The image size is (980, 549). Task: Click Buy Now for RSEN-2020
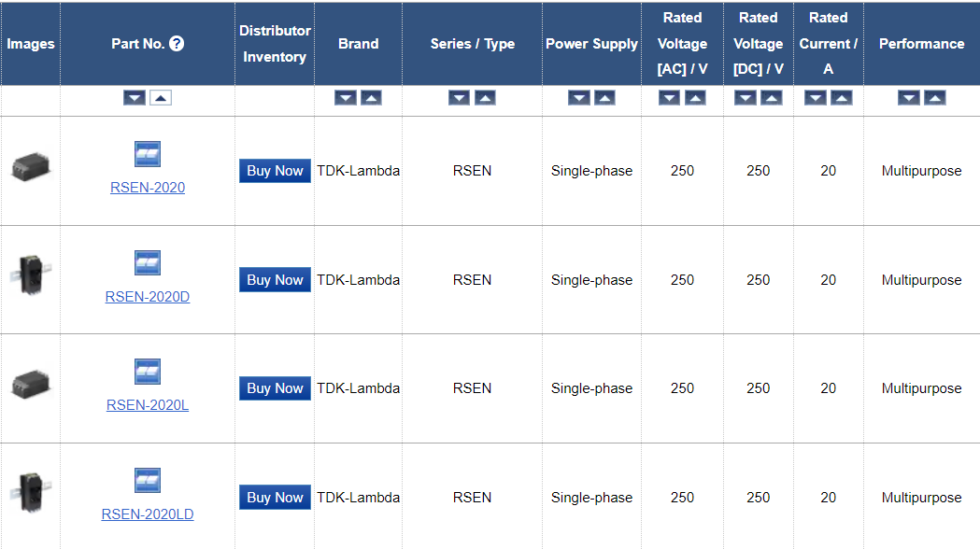point(275,171)
